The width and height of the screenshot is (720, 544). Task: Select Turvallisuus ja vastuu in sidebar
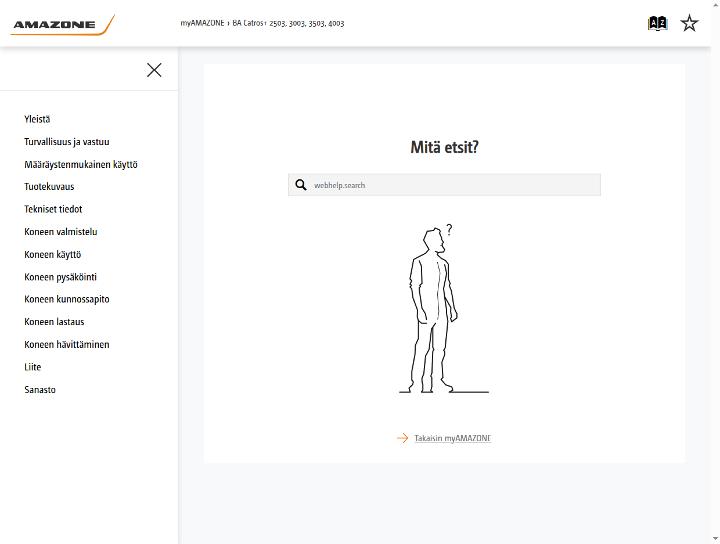[67, 142]
